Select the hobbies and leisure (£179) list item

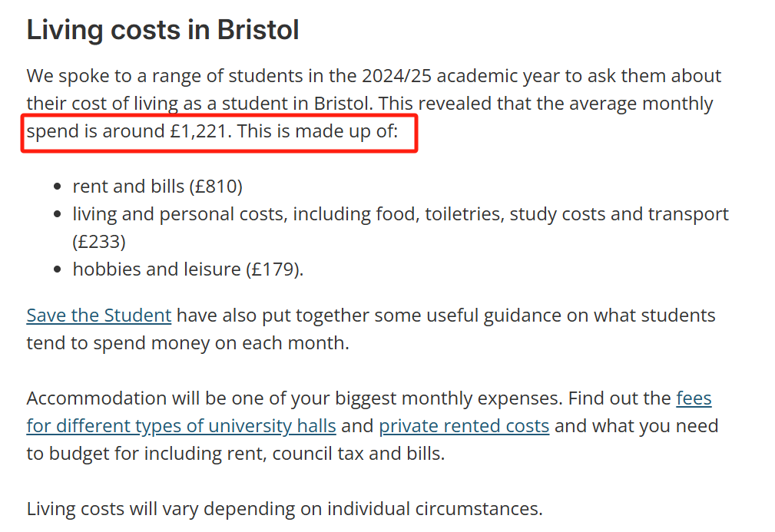click(188, 269)
